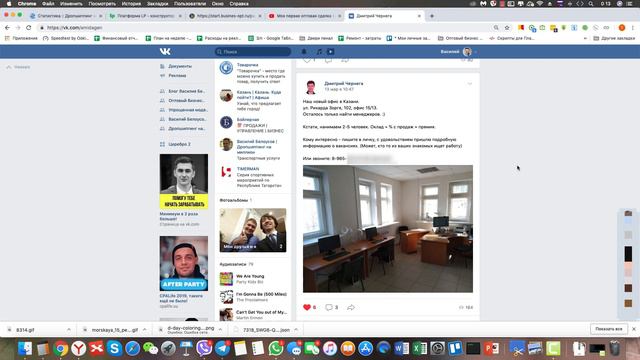640x360 pixels.
Task: Open Файл menu in menu bar
Action: (48, 4)
